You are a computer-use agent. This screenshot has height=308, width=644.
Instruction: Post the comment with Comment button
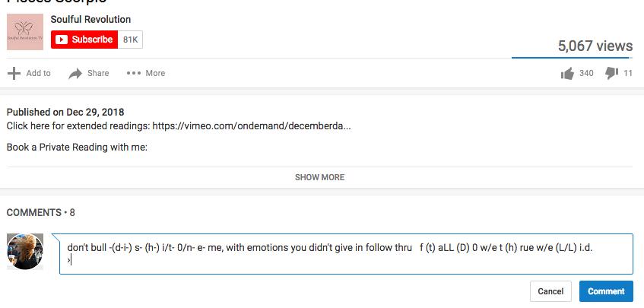[606, 291]
